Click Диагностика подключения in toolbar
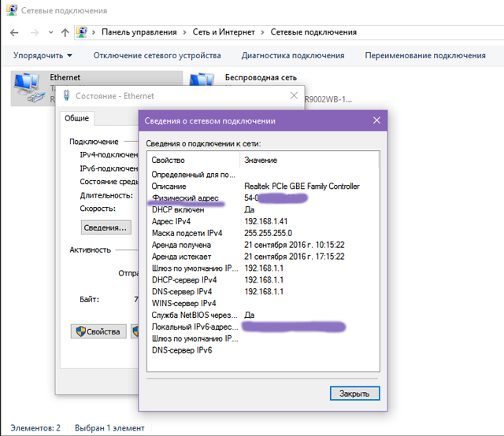The height and width of the screenshot is (436, 504). [x=293, y=56]
